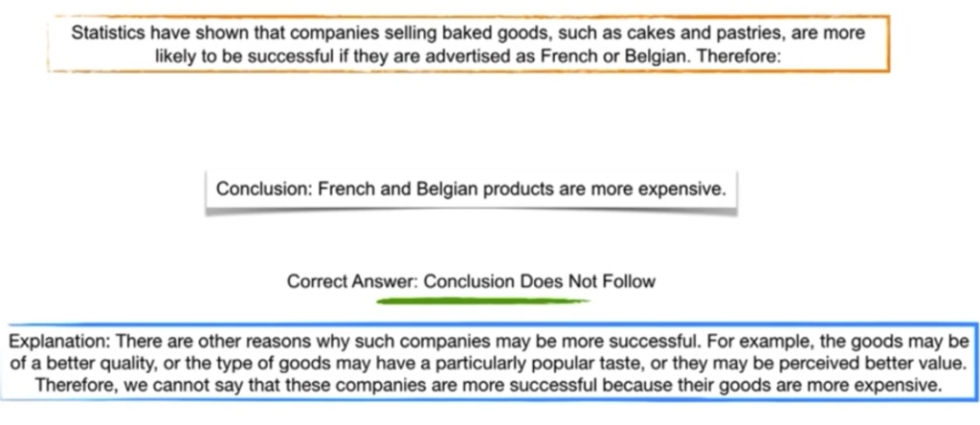The width and height of the screenshot is (980, 425).
Task: Click the word "advertised" in the premise
Action: click(x=474, y=56)
